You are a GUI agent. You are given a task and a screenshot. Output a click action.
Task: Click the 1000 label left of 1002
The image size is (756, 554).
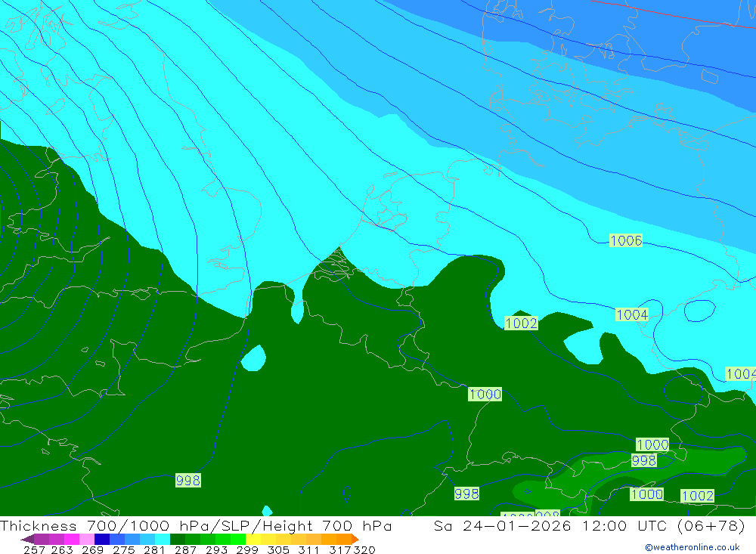pos(647,494)
